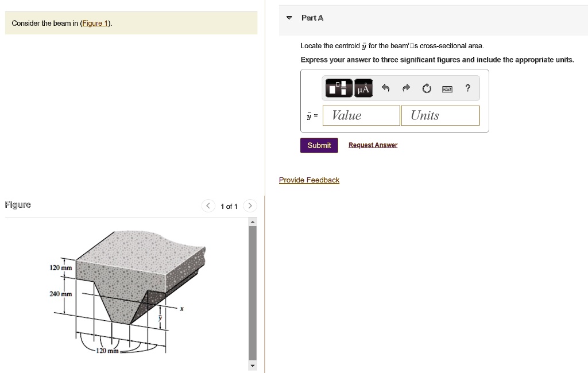Open the Provide Feedback link
Viewport: 588px width, 373px height.
[x=309, y=180]
